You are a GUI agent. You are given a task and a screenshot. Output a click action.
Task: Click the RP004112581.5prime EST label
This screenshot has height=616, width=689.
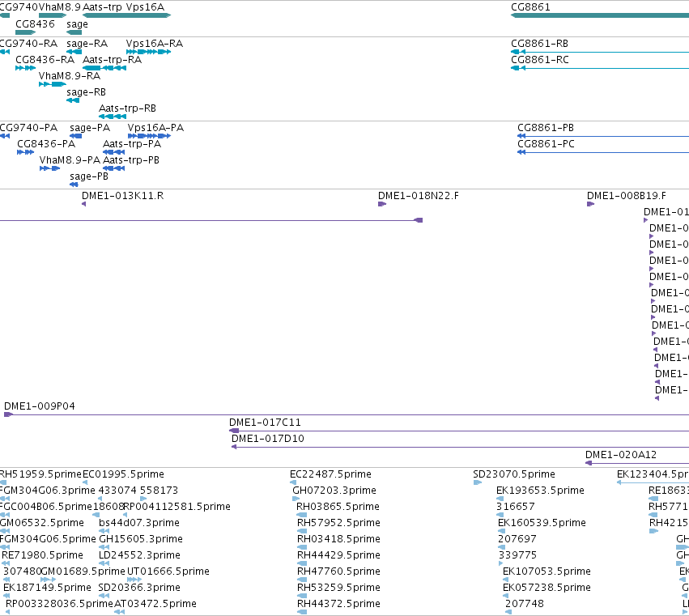click(x=177, y=507)
